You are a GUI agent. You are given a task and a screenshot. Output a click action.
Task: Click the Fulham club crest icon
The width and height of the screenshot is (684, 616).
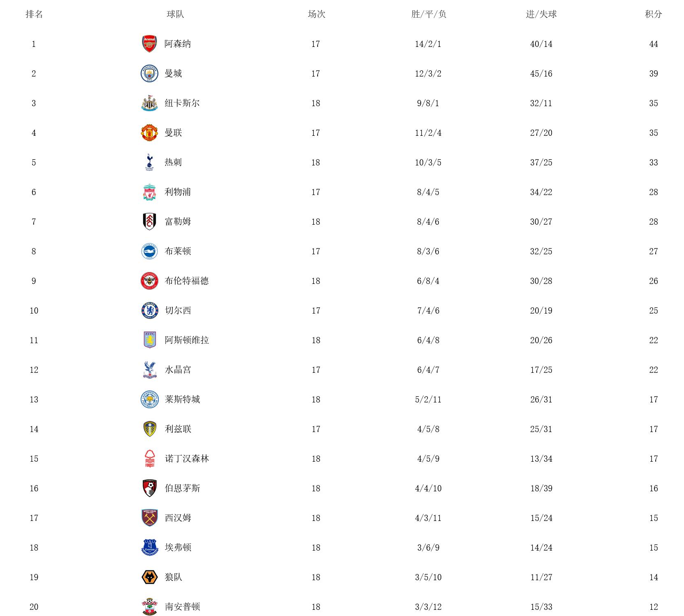[149, 222]
